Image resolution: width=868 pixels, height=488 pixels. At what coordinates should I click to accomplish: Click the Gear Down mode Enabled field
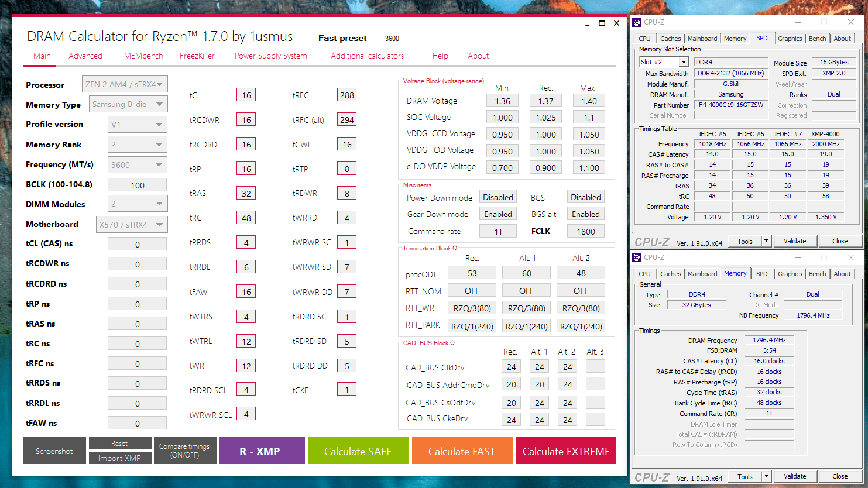click(x=498, y=214)
